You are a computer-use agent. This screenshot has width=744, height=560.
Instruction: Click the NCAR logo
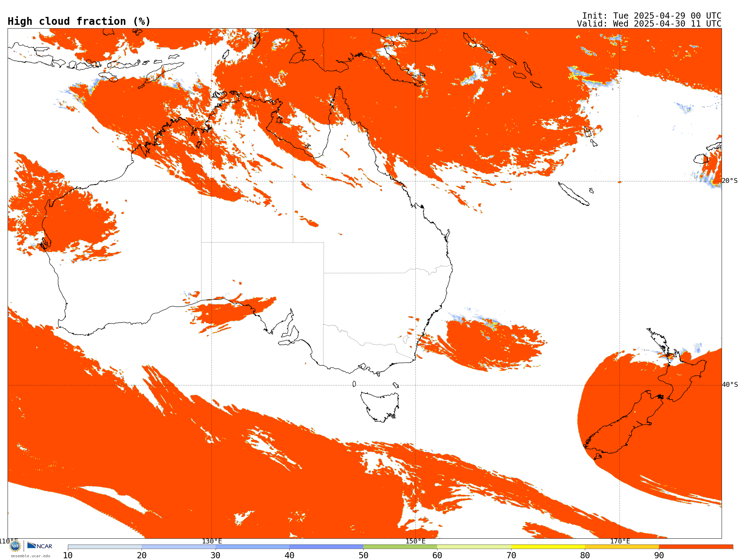pos(40,546)
